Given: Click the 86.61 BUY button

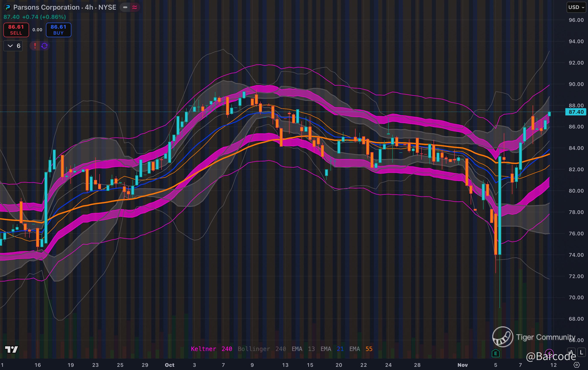Looking at the screenshot, I should click(58, 30).
